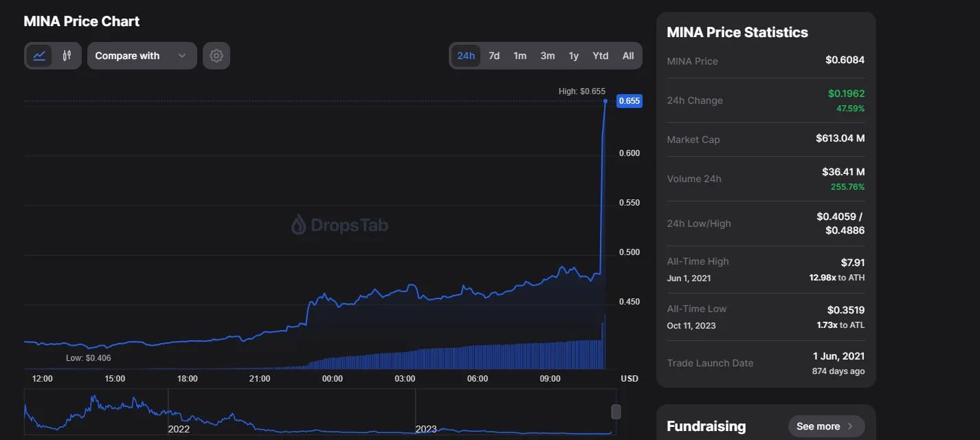Screen dimensions: 980x440
Task: Click the Trade Launch Date label
Action: pyautogui.click(x=710, y=363)
